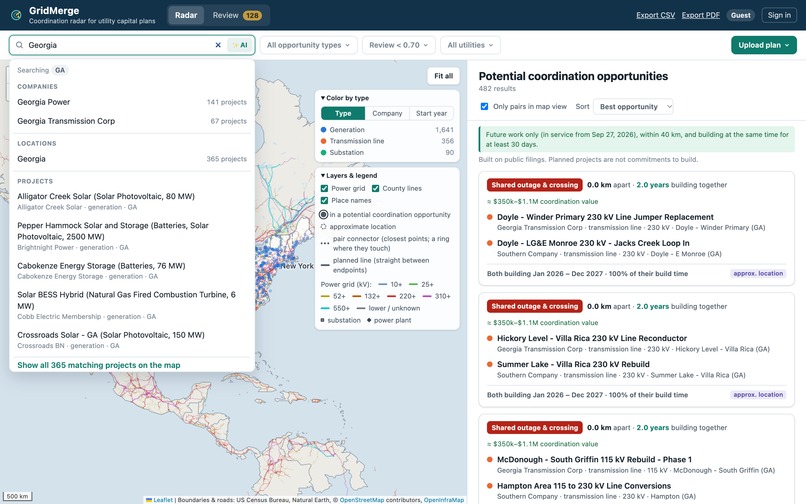Click the orange dot beside McDonough - South Griffin
The width and height of the screenshot is (806, 504).
coord(490,460)
